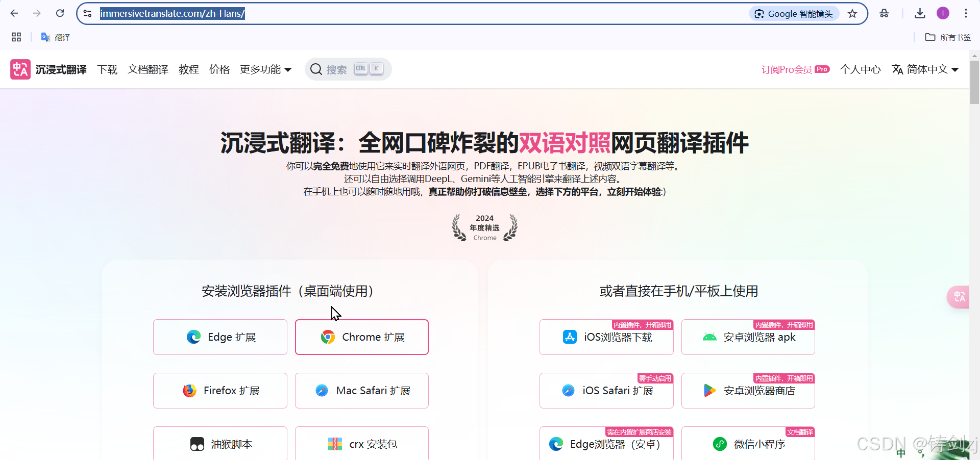Viewport: 980px width, 460px height.
Task: Click the page vertical scrollbar thumb
Action: pyautogui.click(x=974, y=82)
